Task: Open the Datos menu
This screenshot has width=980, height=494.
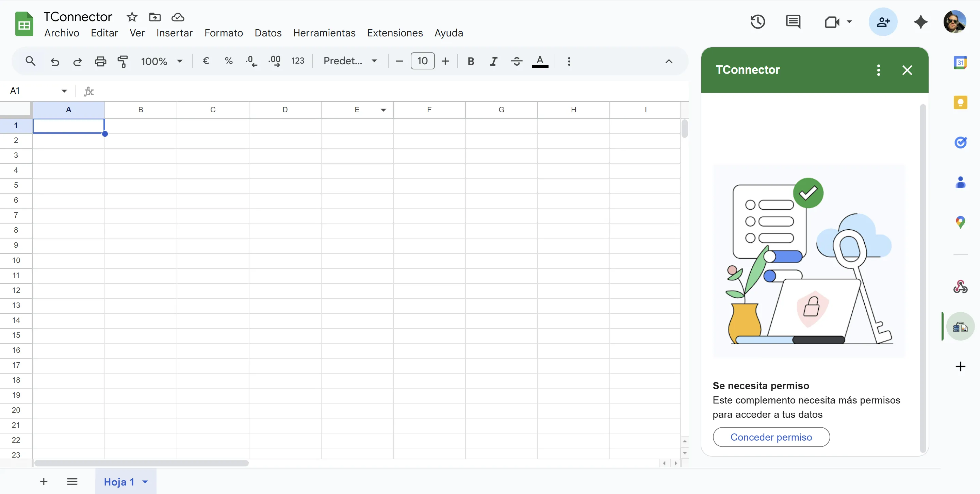Action: coord(268,33)
